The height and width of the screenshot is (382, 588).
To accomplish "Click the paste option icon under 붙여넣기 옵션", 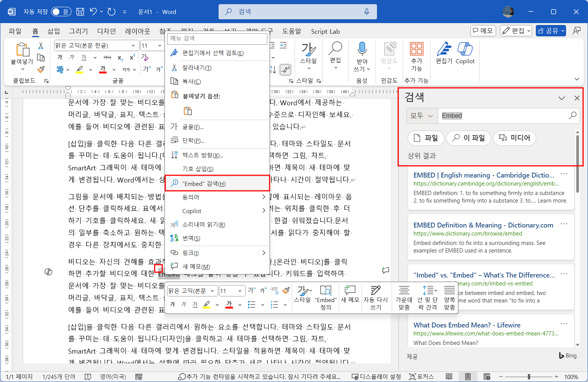I will [x=188, y=111].
